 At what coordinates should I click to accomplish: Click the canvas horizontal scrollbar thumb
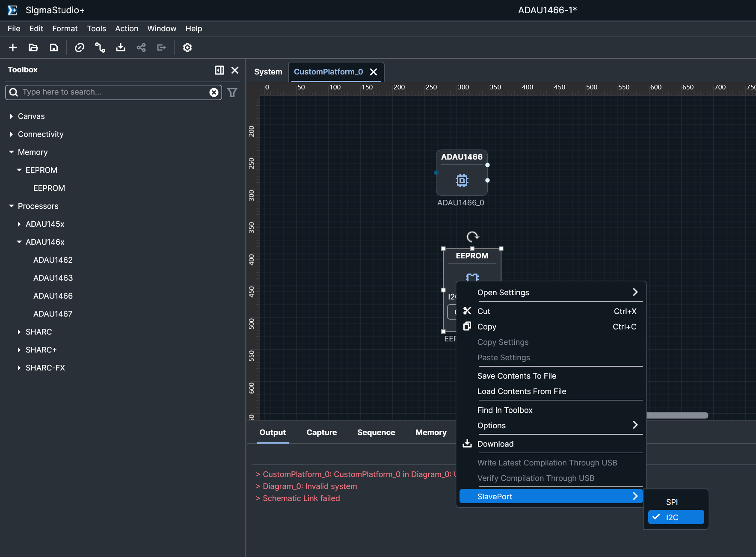pos(677,415)
